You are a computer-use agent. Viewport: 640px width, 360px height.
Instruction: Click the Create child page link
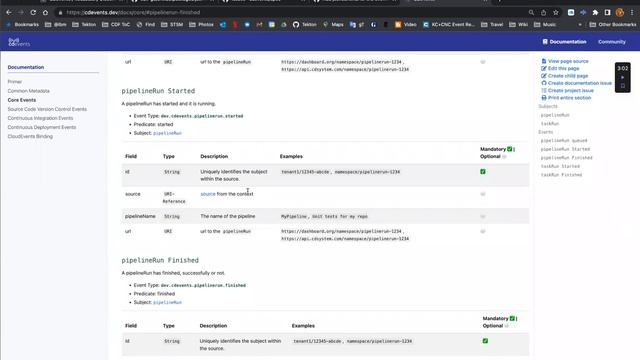pos(568,76)
